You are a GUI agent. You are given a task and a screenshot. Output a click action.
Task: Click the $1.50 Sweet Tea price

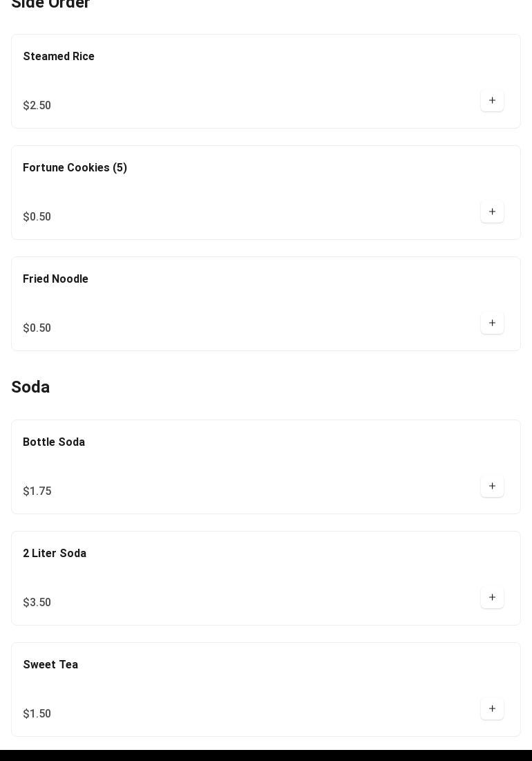(x=37, y=714)
